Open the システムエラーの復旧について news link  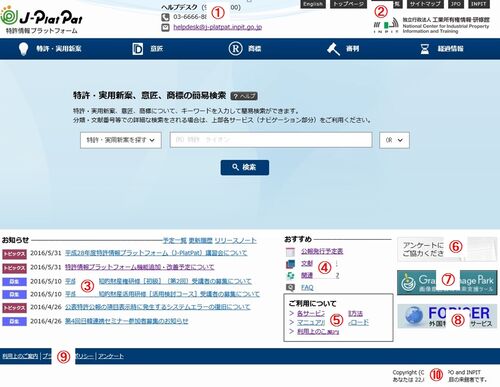click(157, 307)
